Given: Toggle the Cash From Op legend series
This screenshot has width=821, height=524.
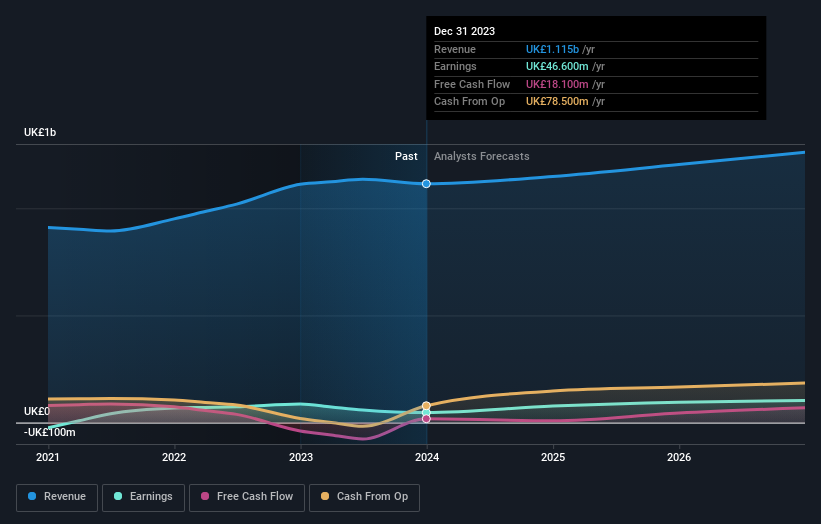Looking at the screenshot, I should pyautogui.click(x=364, y=497).
